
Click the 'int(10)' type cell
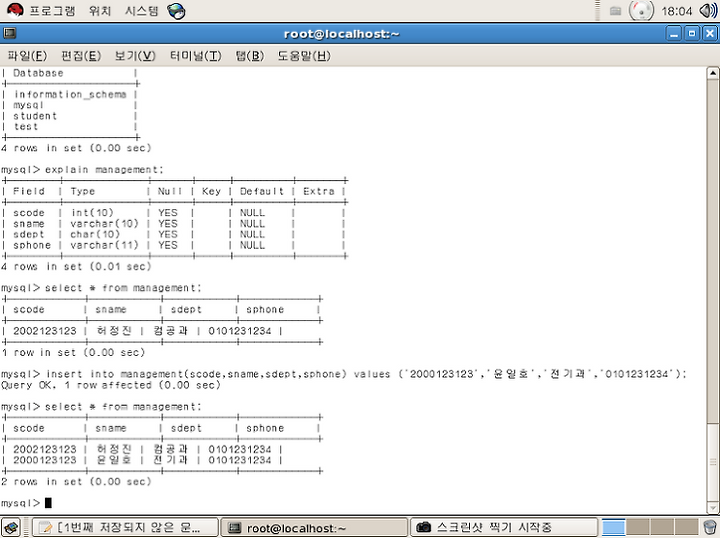[92, 213]
